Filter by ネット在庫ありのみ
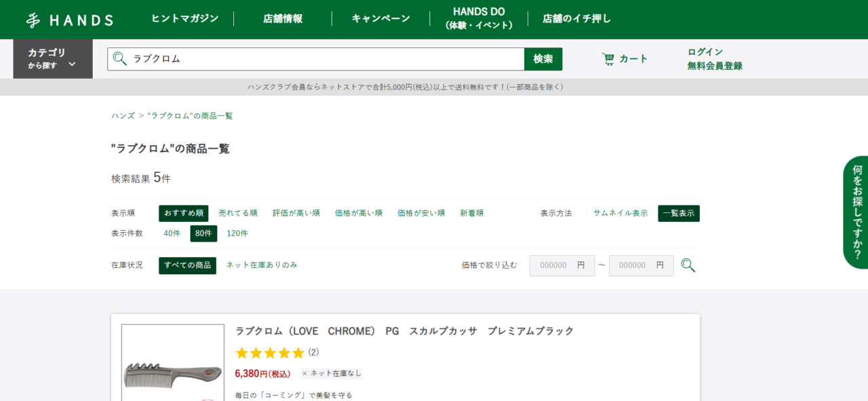Image resolution: width=868 pixels, height=401 pixels. pos(262,265)
